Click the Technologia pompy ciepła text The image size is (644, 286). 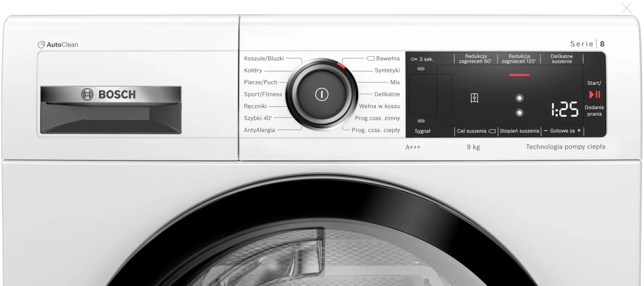pos(566,147)
